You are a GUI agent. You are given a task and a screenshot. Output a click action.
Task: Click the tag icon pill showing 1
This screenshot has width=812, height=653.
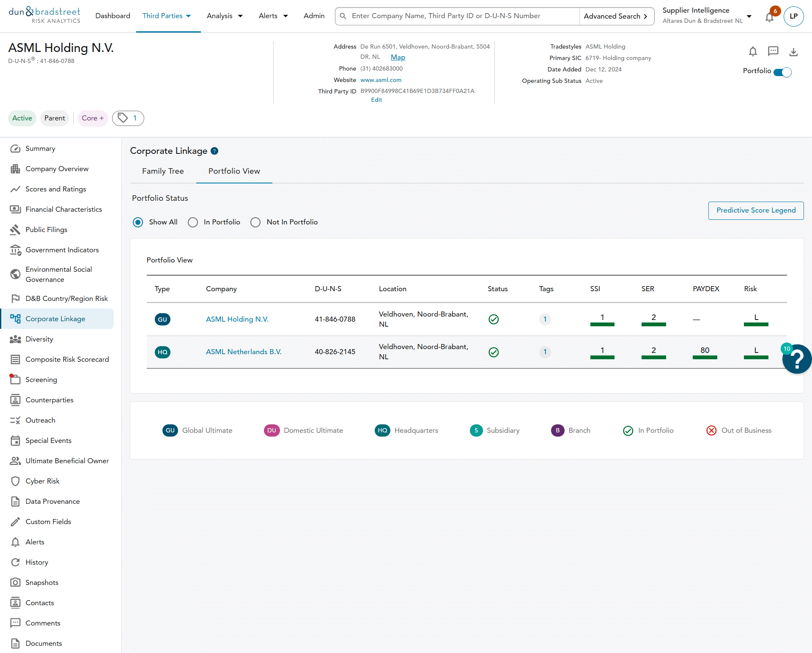[128, 118]
